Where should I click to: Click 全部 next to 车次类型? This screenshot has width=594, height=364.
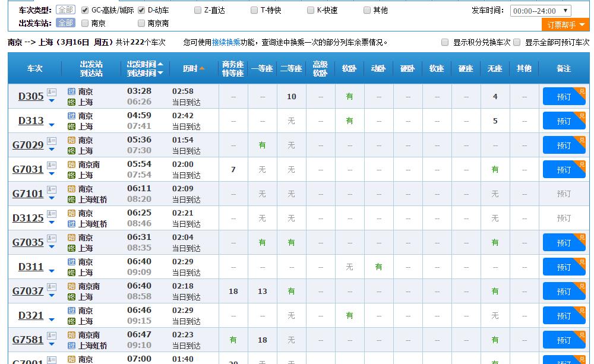click(x=67, y=9)
